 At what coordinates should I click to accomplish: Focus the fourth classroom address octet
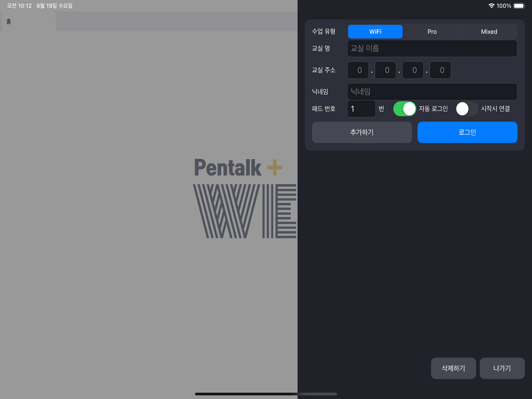(440, 70)
